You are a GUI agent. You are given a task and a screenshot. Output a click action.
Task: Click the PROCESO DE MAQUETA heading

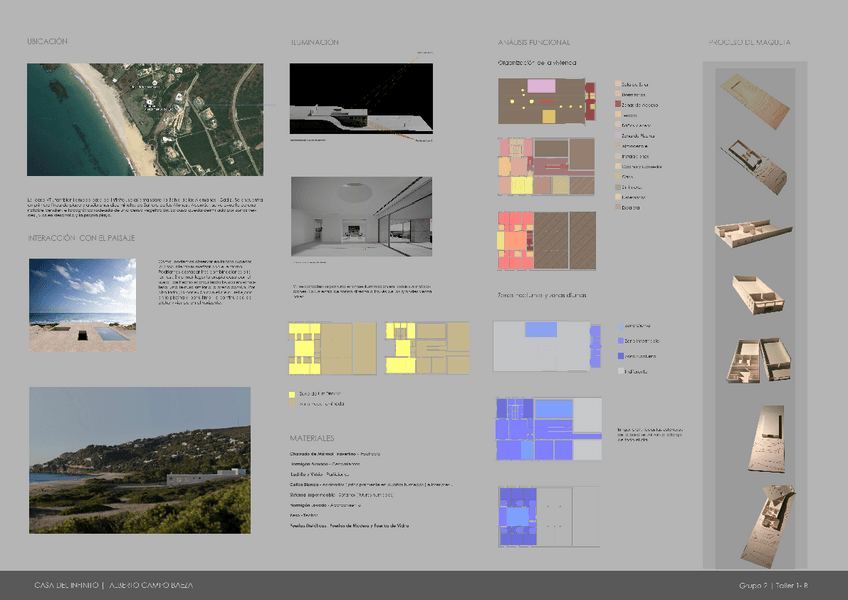750,43
